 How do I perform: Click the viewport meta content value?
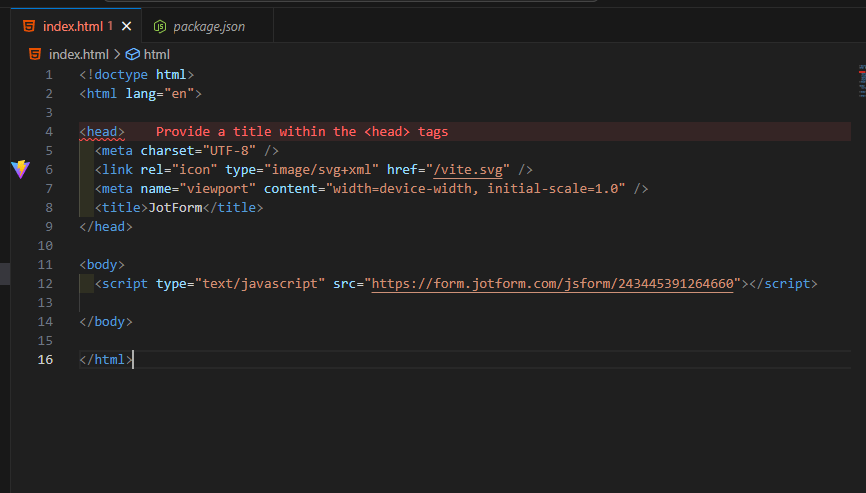[x=476, y=189]
